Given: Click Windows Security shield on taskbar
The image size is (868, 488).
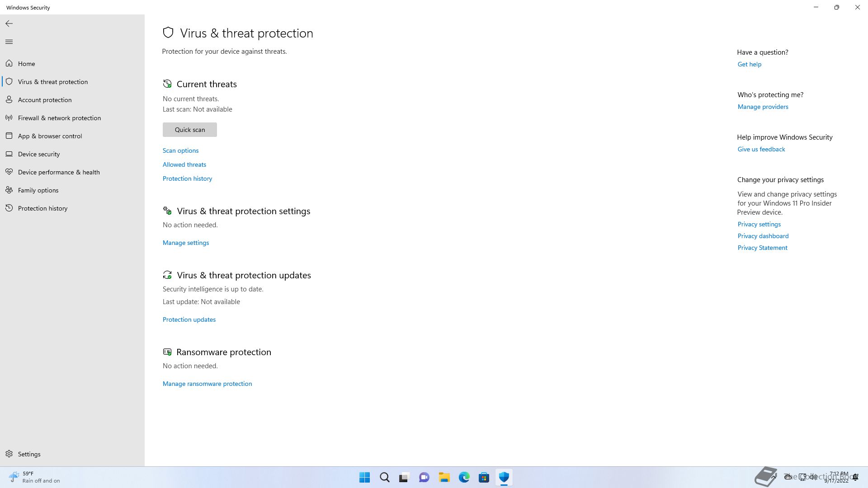Looking at the screenshot, I should point(504,477).
